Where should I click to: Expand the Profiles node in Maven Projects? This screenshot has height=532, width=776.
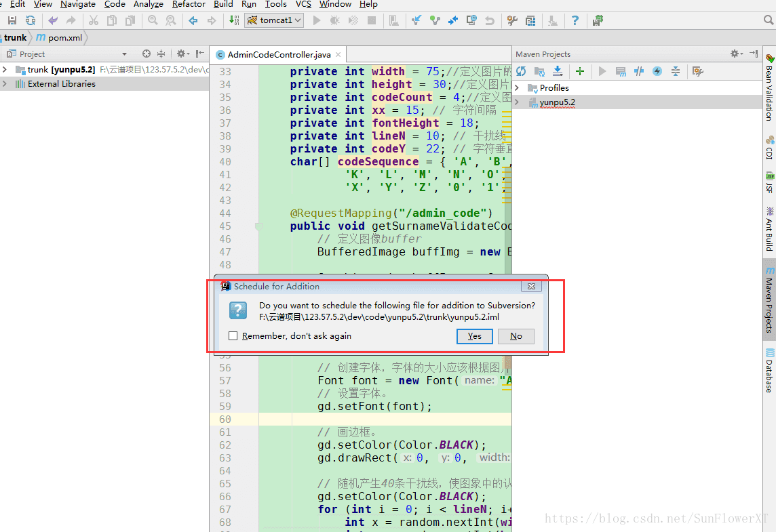[517, 88]
